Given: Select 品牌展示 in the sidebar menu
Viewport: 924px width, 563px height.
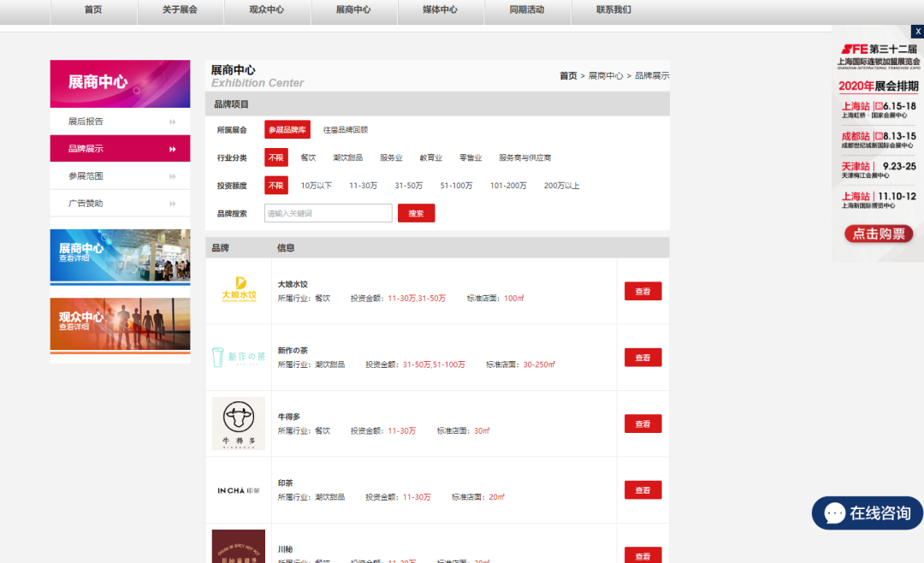Looking at the screenshot, I should 121,149.
